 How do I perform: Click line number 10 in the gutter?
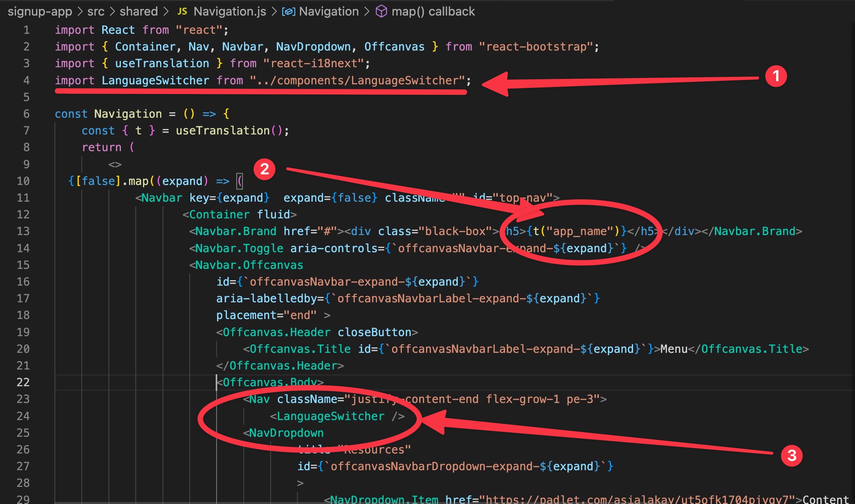pyautogui.click(x=23, y=181)
